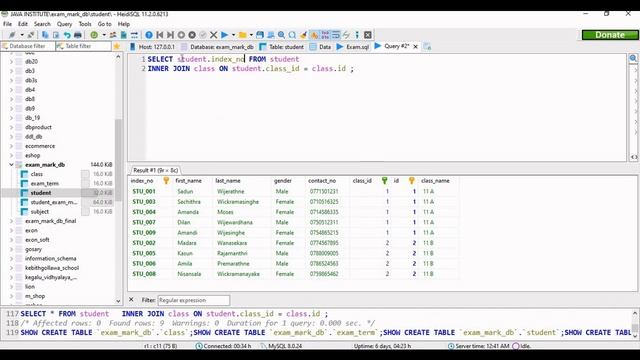Open the Search menu

tap(42, 24)
